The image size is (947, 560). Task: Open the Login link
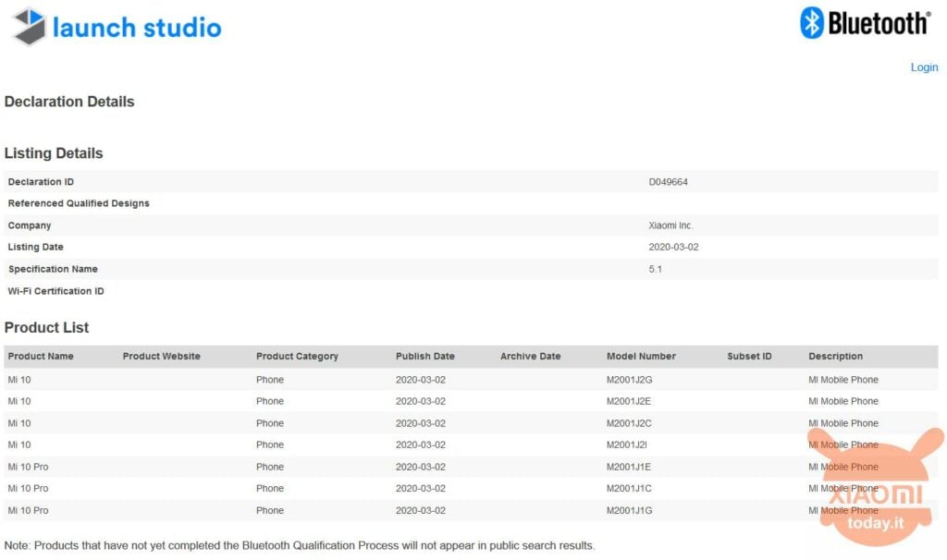click(924, 67)
